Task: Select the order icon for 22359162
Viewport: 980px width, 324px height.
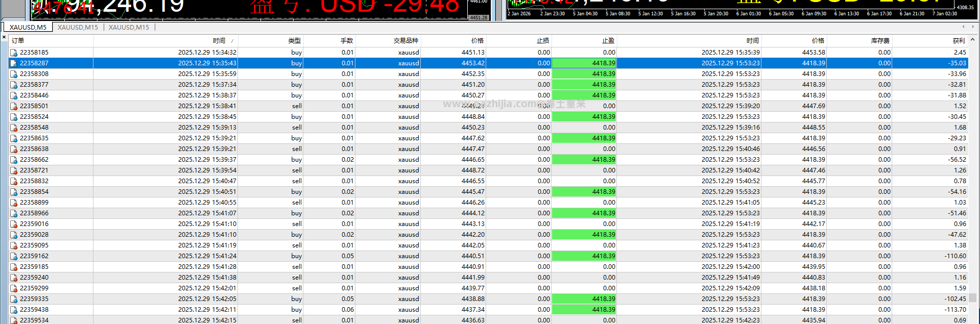Action: (x=14, y=256)
